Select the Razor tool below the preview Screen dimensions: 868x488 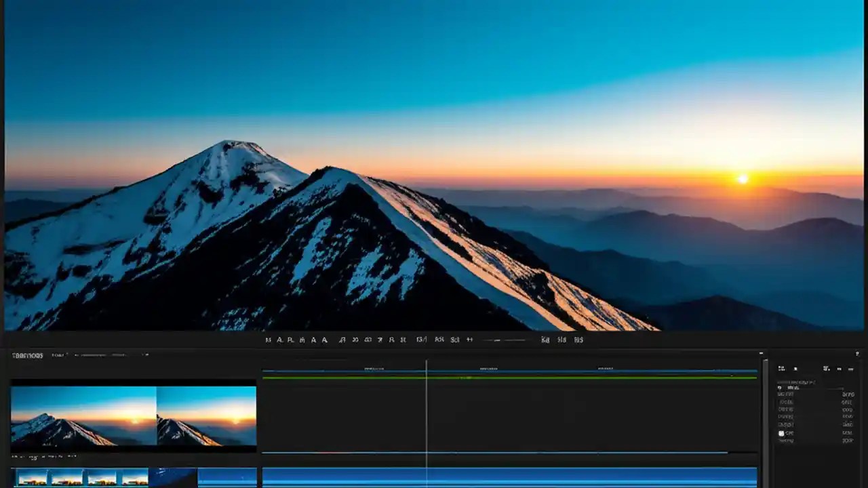323,340
